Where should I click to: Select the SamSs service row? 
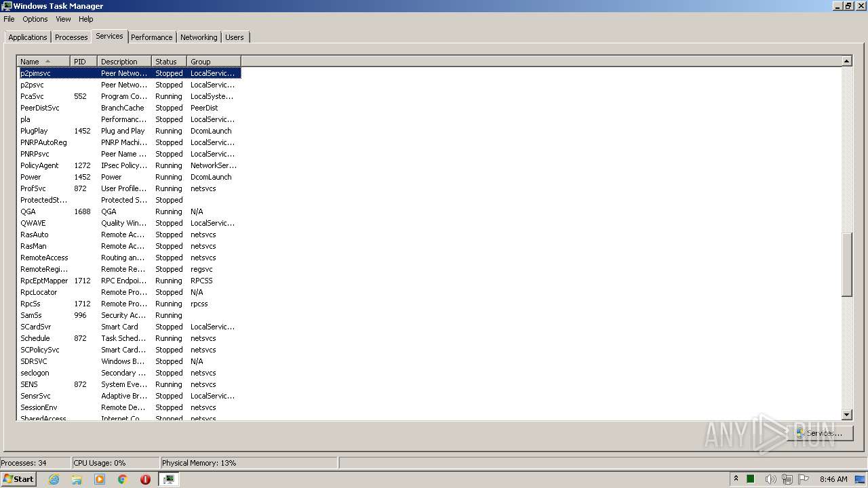pyautogui.click(x=129, y=315)
